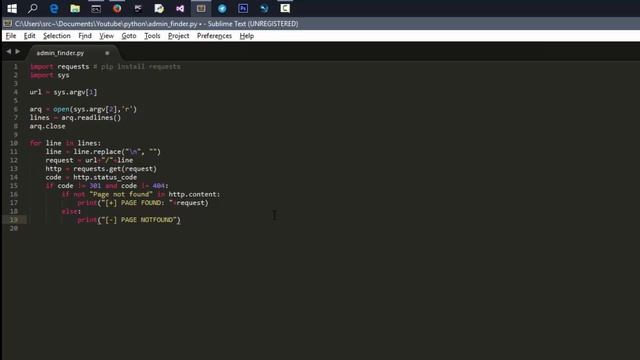Switch to the Sublime Text taskbar icon
The width and height of the screenshot is (640, 360).
point(201,8)
